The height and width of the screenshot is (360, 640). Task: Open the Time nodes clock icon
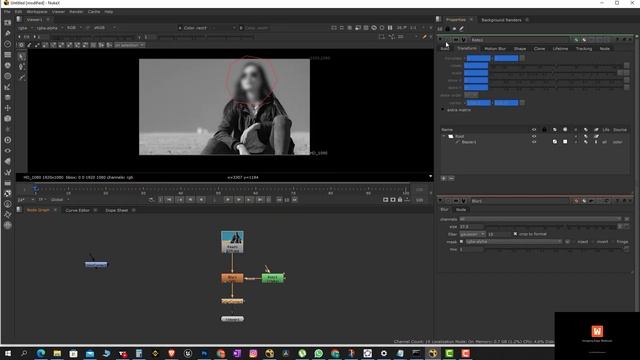7,44
